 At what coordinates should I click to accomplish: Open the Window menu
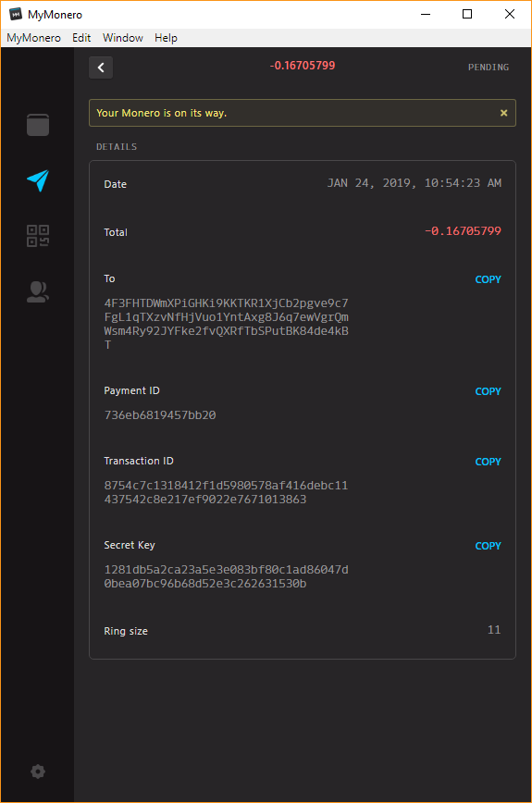click(123, 38)
